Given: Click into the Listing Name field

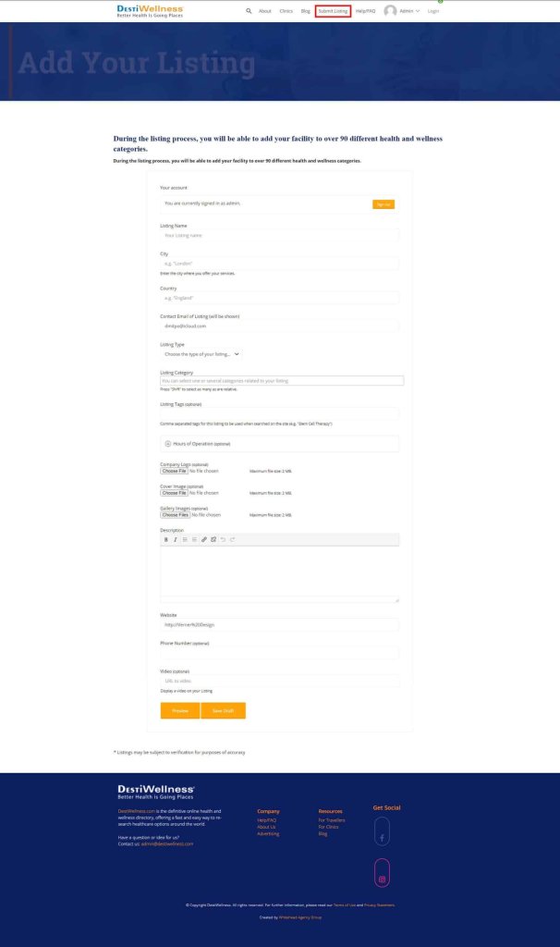Looking at the screenshot, I should pos(279,236).
